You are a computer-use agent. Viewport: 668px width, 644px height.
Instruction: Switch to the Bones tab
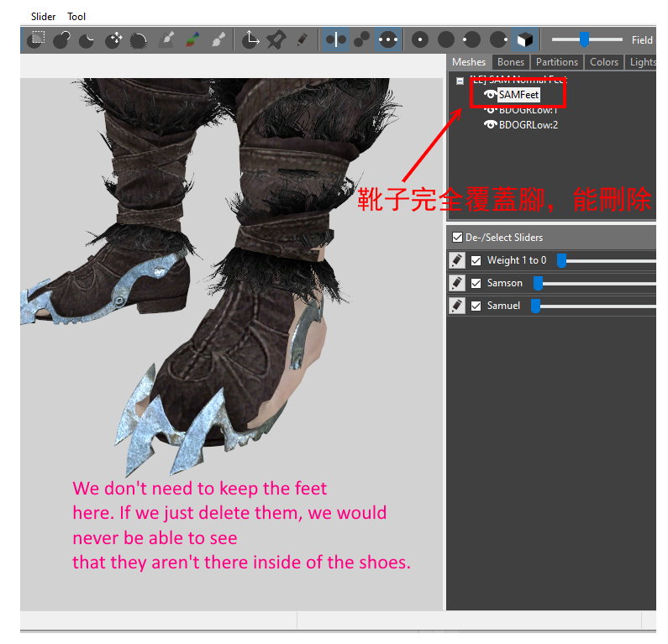tap(511, 62)
